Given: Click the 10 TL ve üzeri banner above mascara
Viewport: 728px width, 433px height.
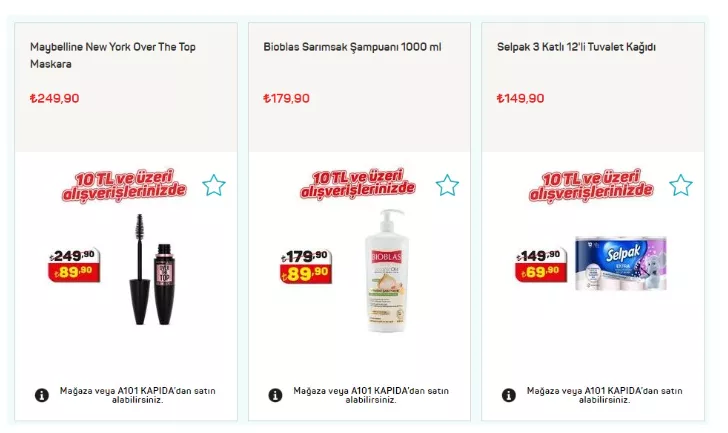Looking at the screenshot, I should [124, 185].
